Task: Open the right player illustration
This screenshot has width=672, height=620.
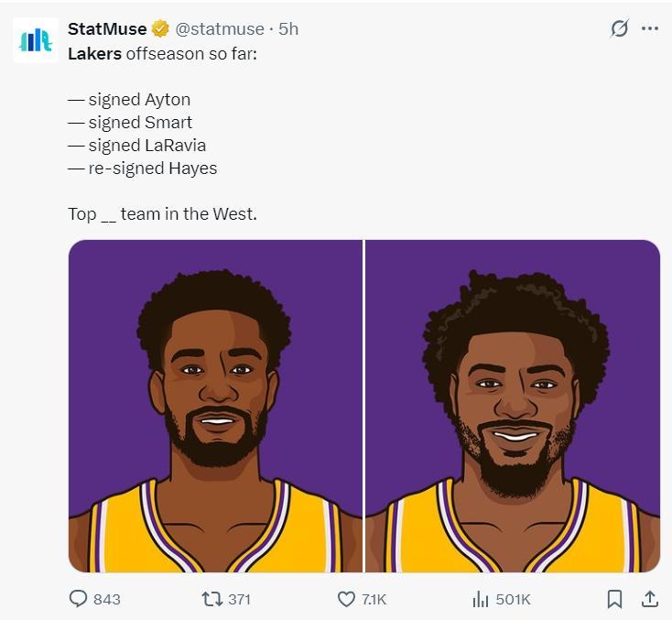Action: tap(513, 406)
